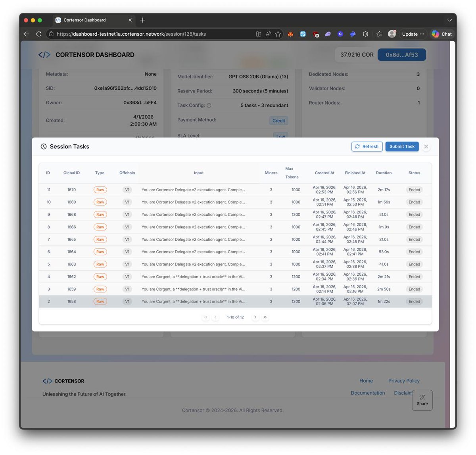Click the Cortensor Dashboard logo
This screenshot has height=455, width=476.
(x=86, y=55)
